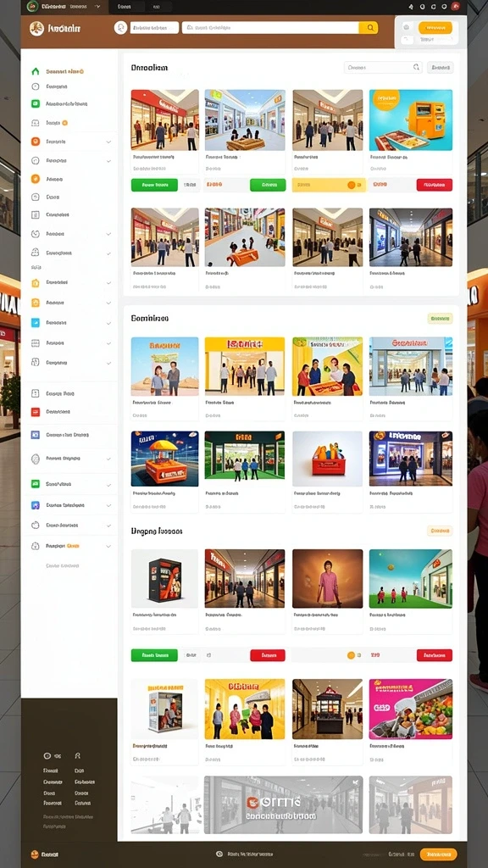488x868 pixels.
Task: Open the black vending machine thumbnail
Action: [164, 578]
